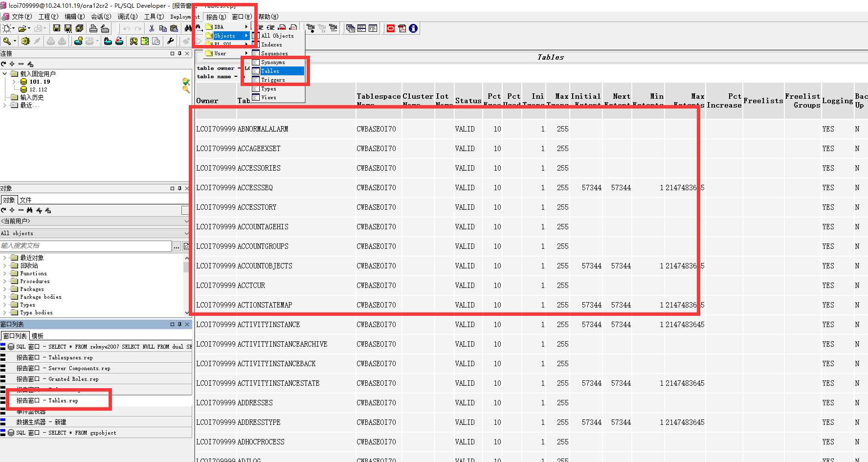Click the Paste clipboard icon
The width and height of the screenshot is (868, 462).
(x=174, y=28)
